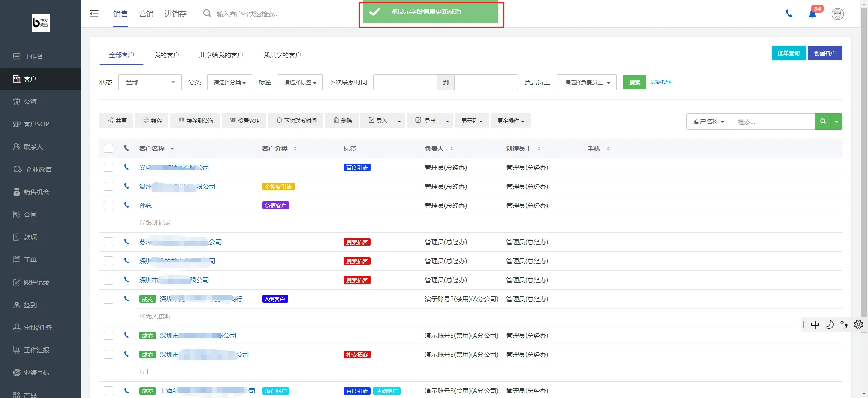
Task: Tick the select-all checkbox in table header
Action: (108, 148)
